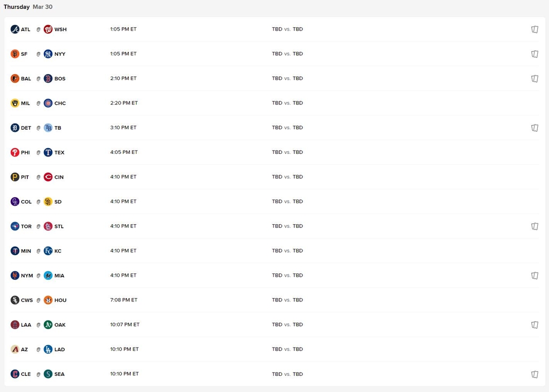The height and width of the screenshot is (392, 549).
Task: Open the COL team link
Action: coord(26,202)
